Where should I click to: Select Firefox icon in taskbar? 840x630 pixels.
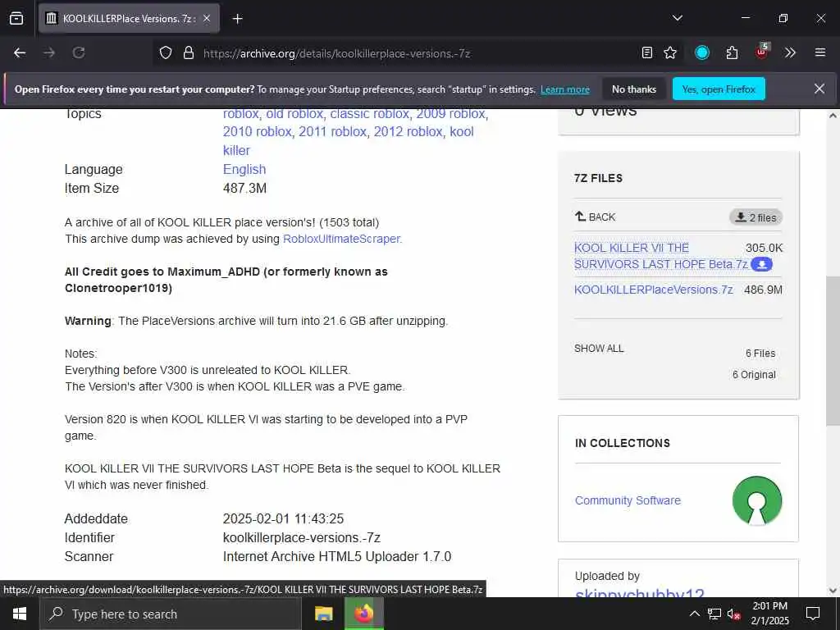[363, 614]
